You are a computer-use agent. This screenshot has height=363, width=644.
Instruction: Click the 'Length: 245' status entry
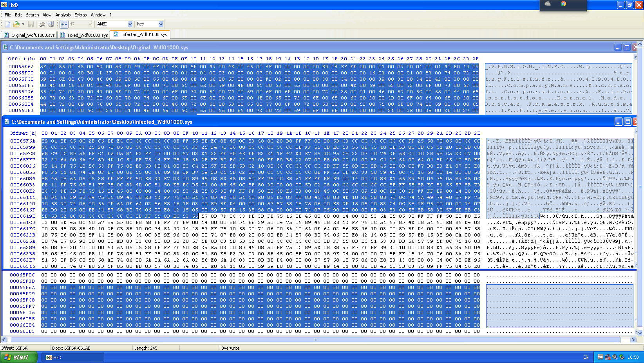click(146, 348)
